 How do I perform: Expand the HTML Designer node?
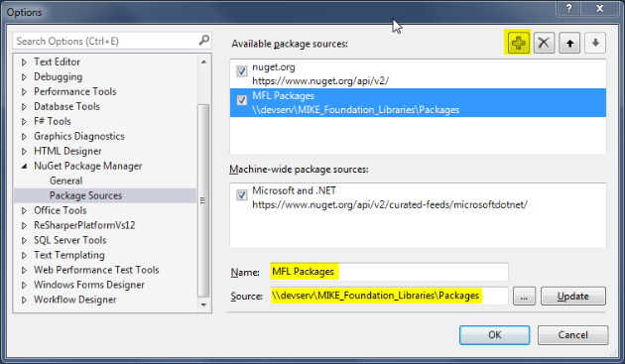[x=24, y=151]
